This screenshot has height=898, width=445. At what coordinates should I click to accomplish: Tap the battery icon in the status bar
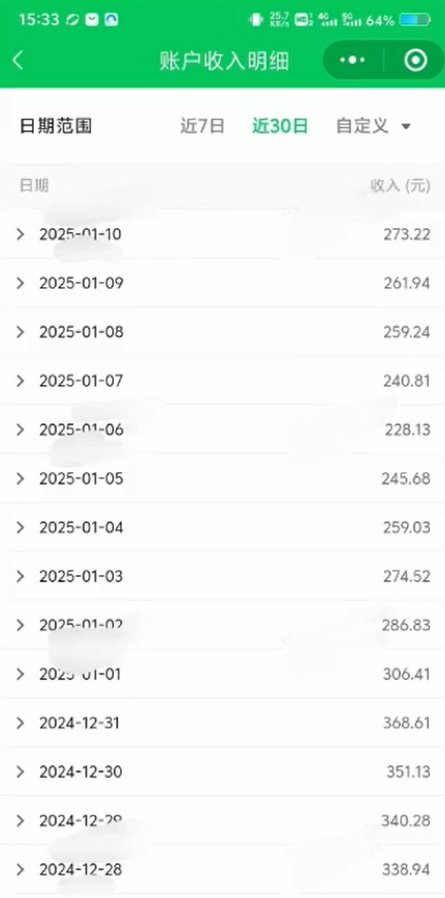pos(415,21)
